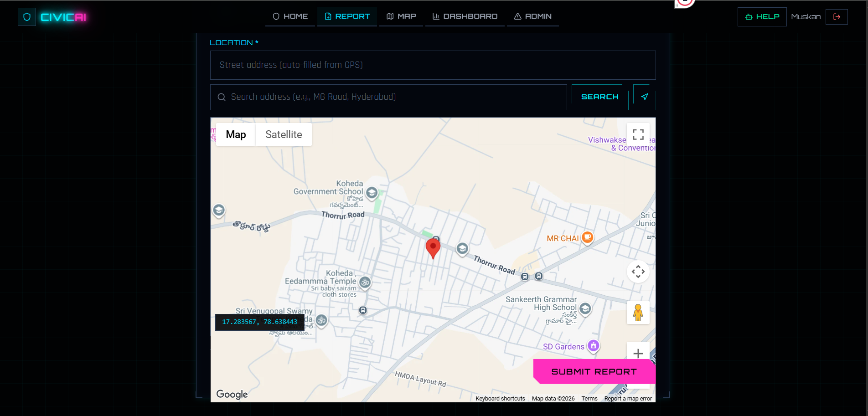The height and width of the screenshot is (416, 868).
Task: Click the MR CHAI cafe marker
Action: pos(588,237)
